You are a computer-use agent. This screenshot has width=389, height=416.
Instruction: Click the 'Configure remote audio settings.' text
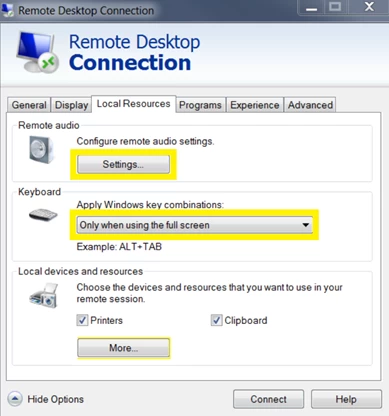click(x=145, y=141)
